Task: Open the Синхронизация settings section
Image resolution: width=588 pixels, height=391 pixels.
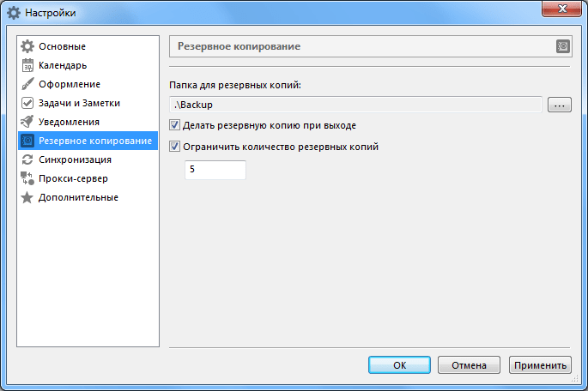Action: [88, 159]
